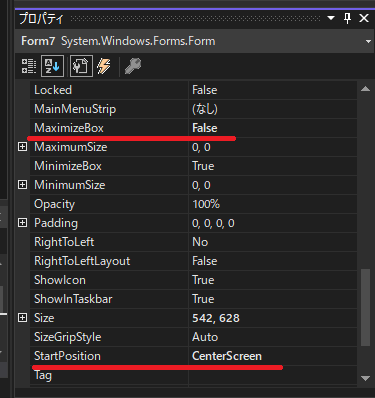Select the Alphabetical sort icon
The width and height of the screenshot is (375, 398).
click(52, 66)
